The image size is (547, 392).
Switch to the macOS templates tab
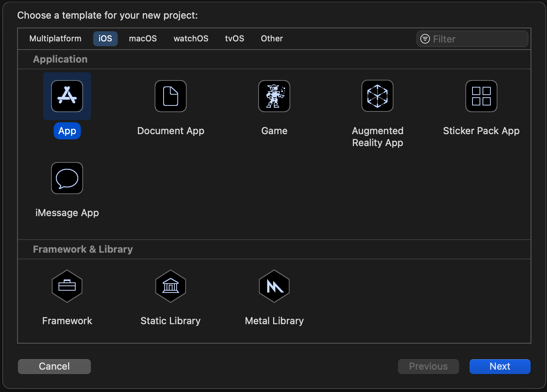(x=143, y=38)
